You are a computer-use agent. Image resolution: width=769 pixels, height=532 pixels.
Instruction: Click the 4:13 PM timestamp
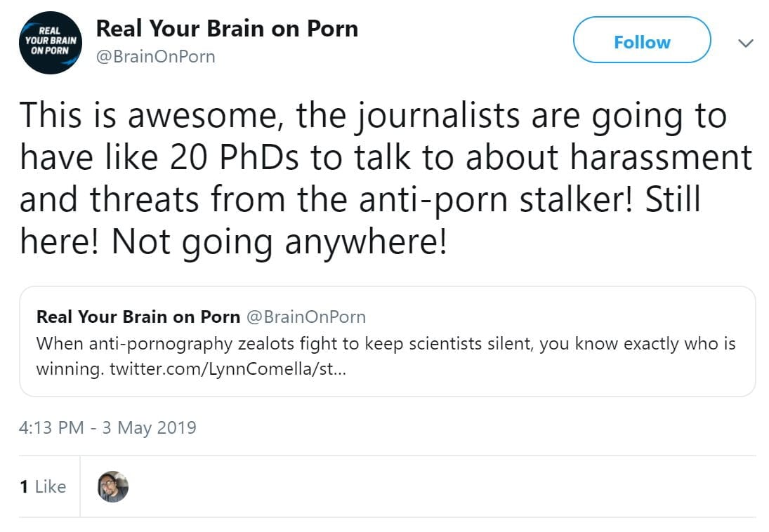pos(52,427)
